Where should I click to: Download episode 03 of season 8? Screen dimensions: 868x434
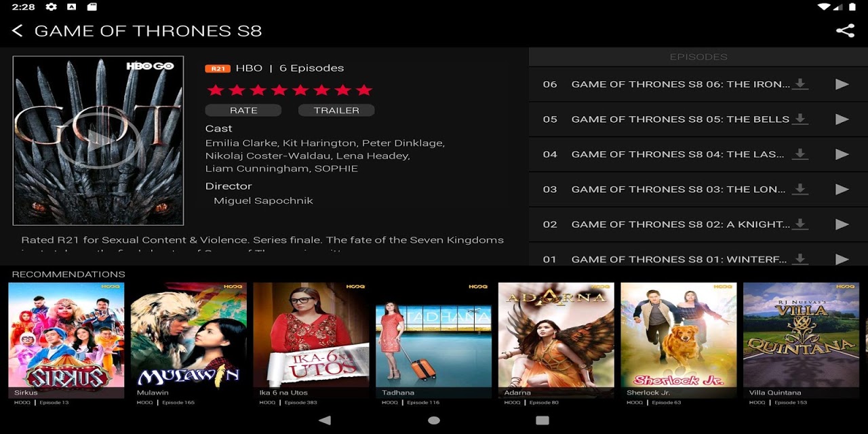(800, 189)
